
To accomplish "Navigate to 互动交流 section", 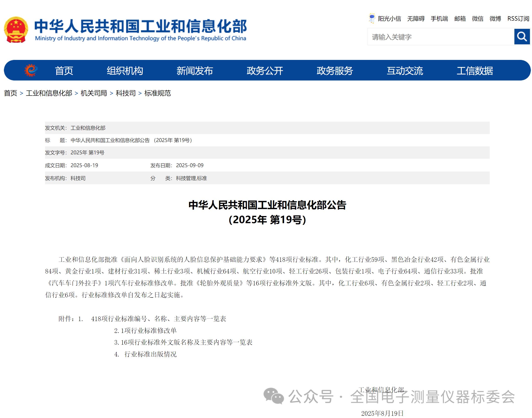I will point(405,70).
